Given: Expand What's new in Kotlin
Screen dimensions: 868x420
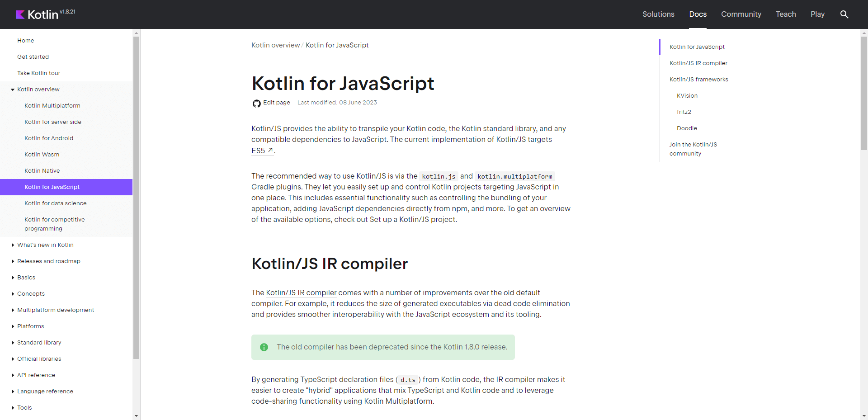Looking at the screenshot, I should pos(13,245).
